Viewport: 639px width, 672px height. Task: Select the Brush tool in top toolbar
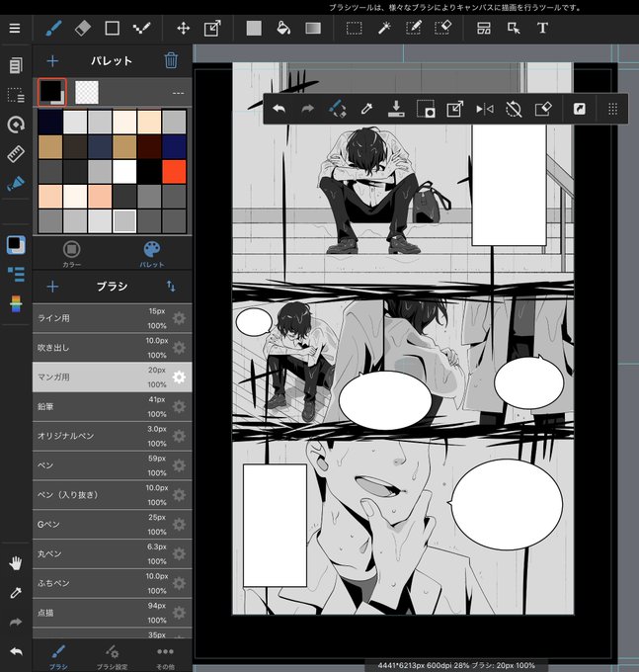pos(53,29)
